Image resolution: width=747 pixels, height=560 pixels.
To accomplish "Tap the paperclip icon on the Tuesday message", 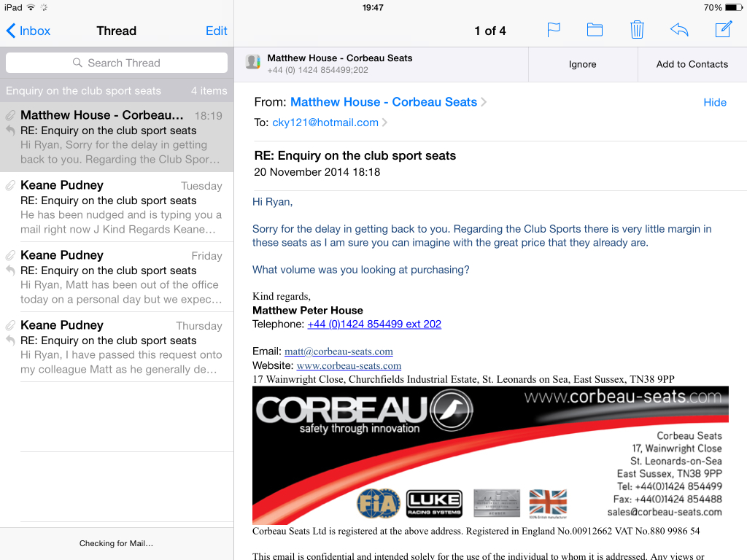I will click(10, 185).
